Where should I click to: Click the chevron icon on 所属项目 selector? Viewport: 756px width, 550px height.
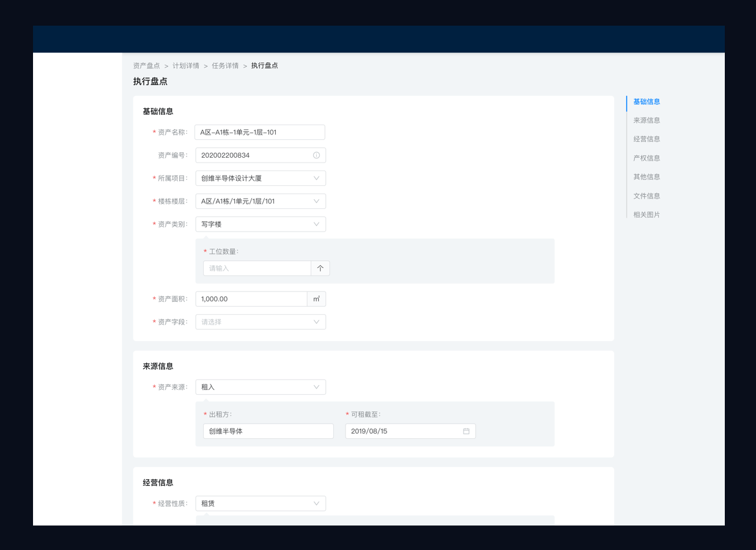click(317, 178)
